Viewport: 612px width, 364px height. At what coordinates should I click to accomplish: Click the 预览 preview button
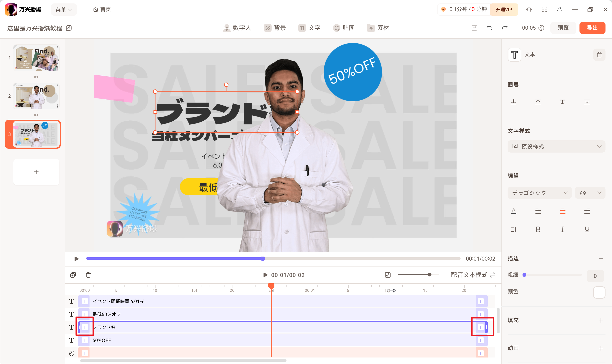[563, 28]
